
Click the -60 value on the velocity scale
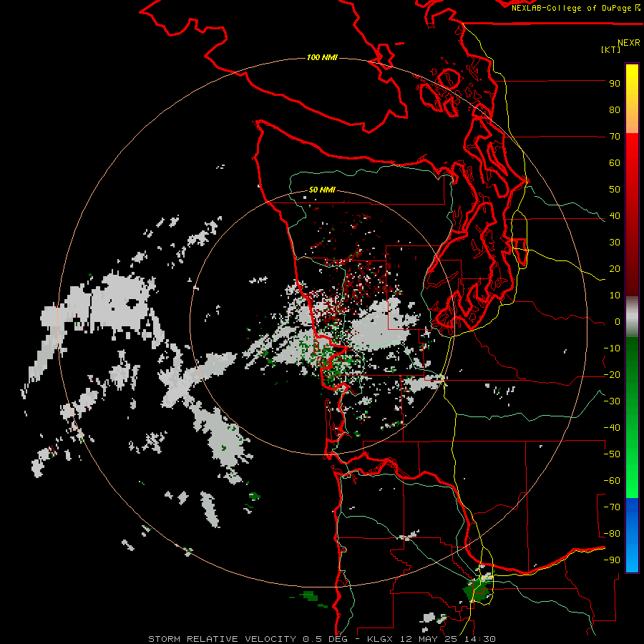[x=612, y=481]
